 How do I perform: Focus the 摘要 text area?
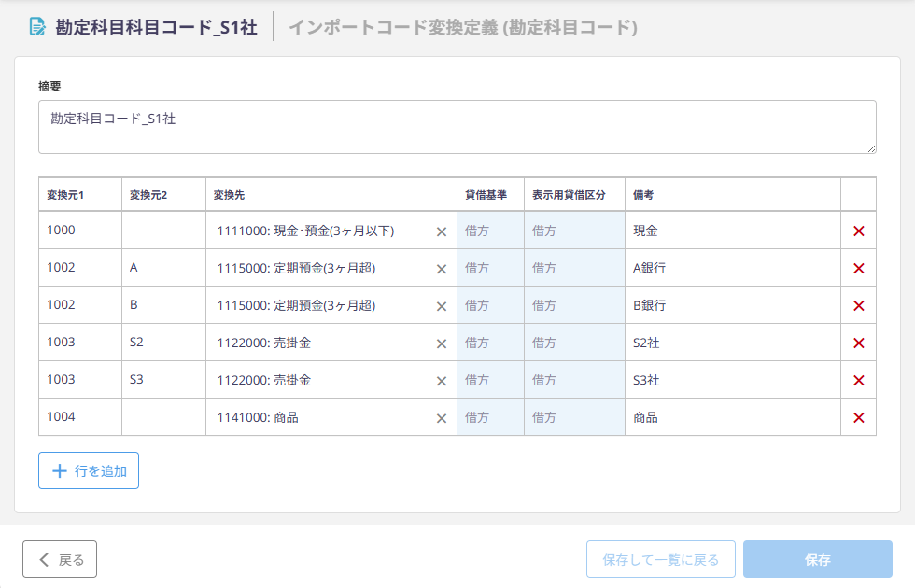coord(457,127)
